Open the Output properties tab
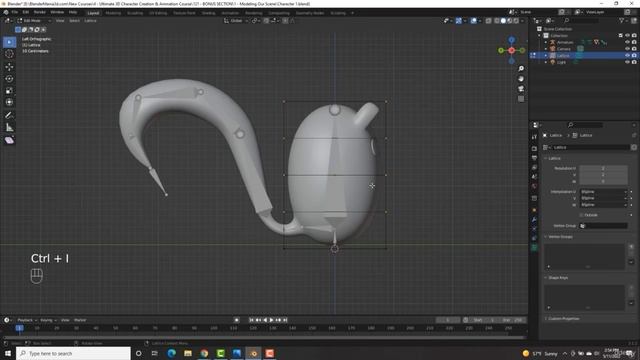The width and height of the screenshot is (640, 360). (534, 158)
